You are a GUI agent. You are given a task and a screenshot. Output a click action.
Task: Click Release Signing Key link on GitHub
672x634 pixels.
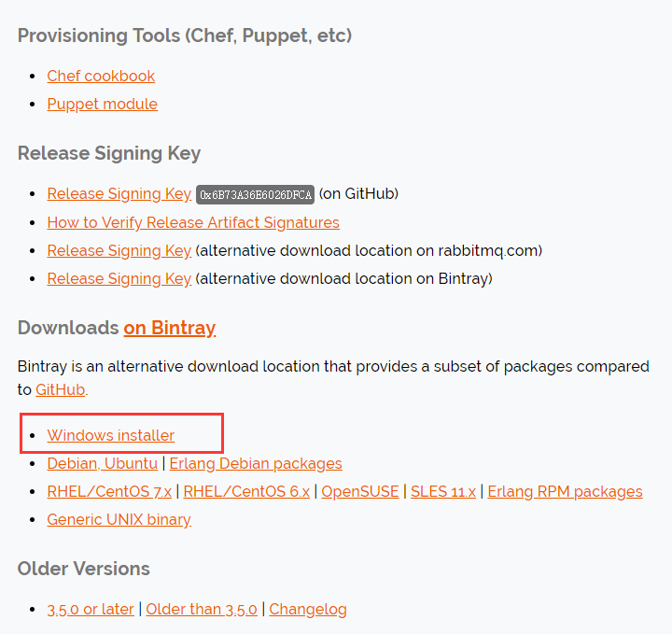tap(119, 194)
